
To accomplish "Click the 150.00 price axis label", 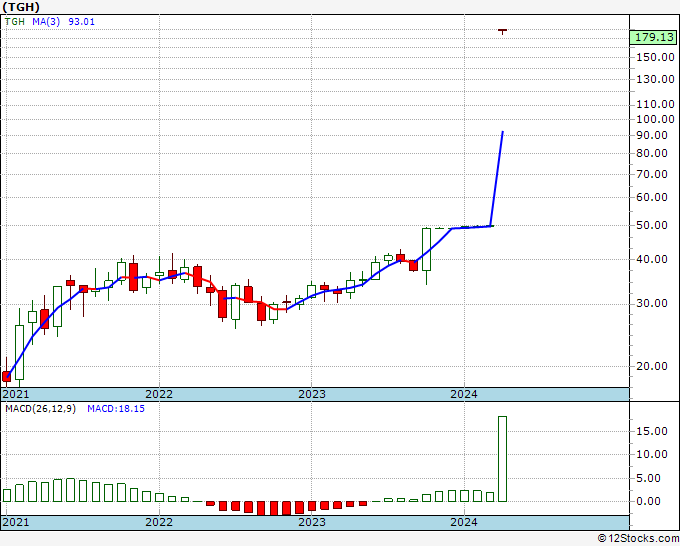I will pos(655,57).
